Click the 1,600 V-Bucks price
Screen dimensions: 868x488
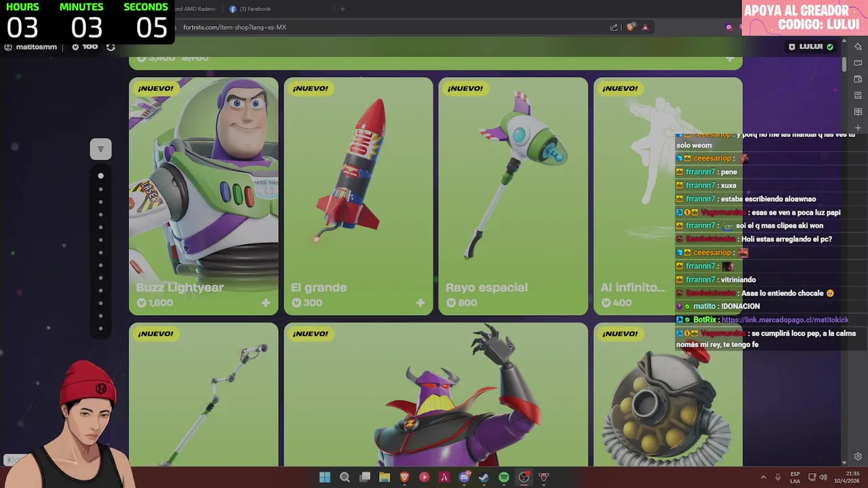[155, 303]
